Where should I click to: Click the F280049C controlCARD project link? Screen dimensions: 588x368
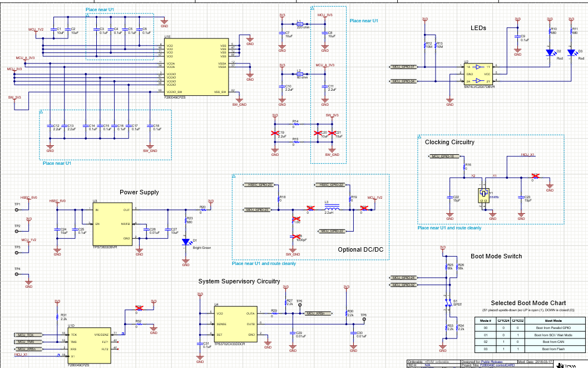point(497,366)
